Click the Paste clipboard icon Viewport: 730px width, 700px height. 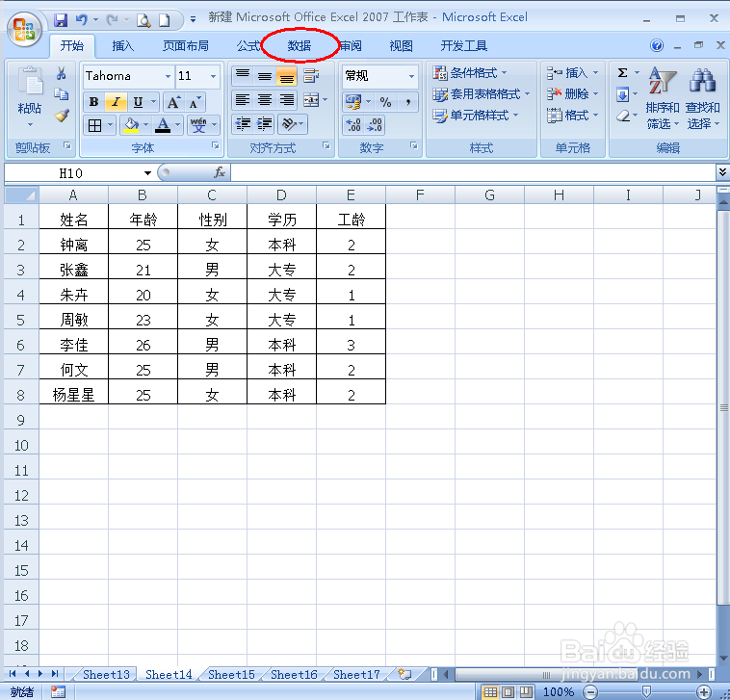click(x=29, y=82)
